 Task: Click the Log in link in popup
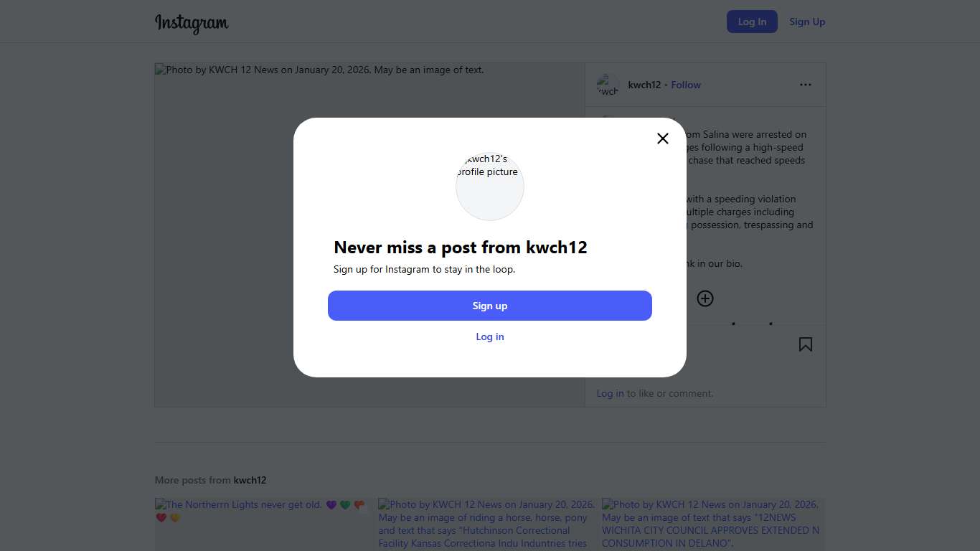point(490,336)
